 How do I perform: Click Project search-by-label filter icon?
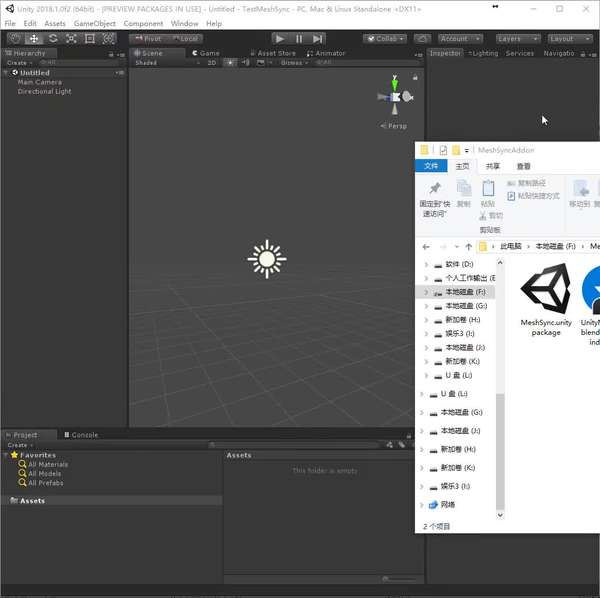[x=401, y=445]
